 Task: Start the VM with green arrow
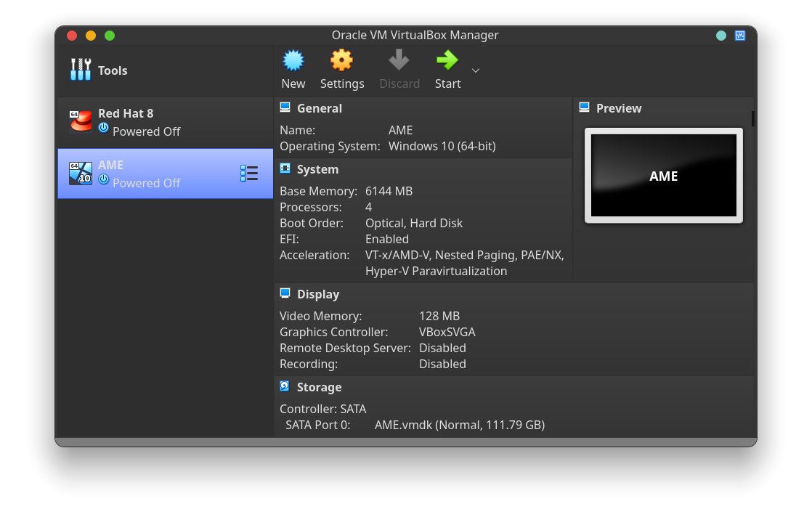tap(447, 60)
